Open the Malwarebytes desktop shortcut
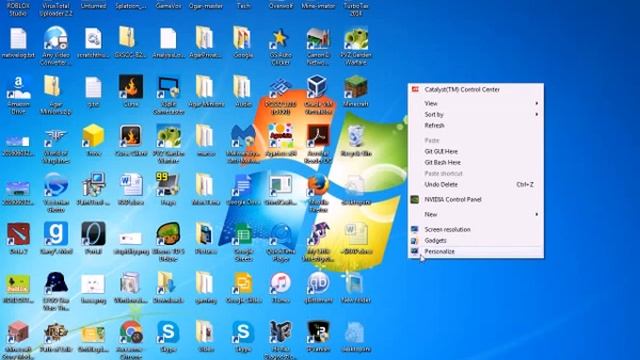The image size is (640, 360). tap(243, 136)
